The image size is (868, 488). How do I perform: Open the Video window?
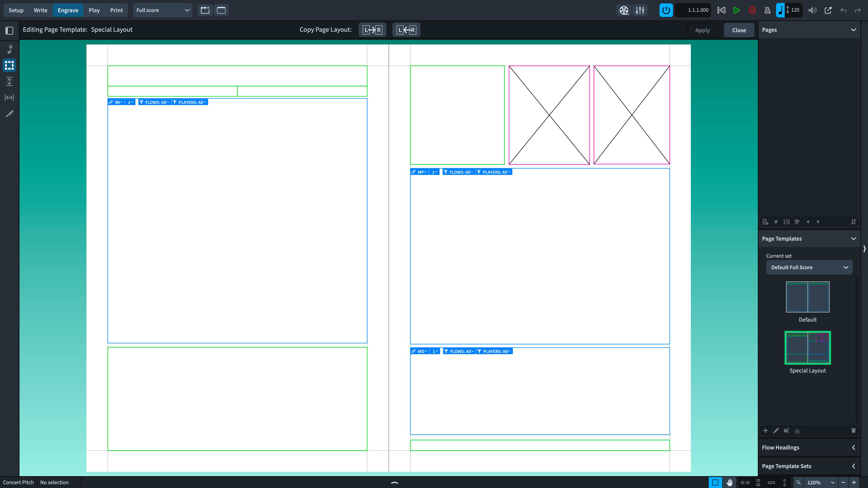[x=624, y=10]
